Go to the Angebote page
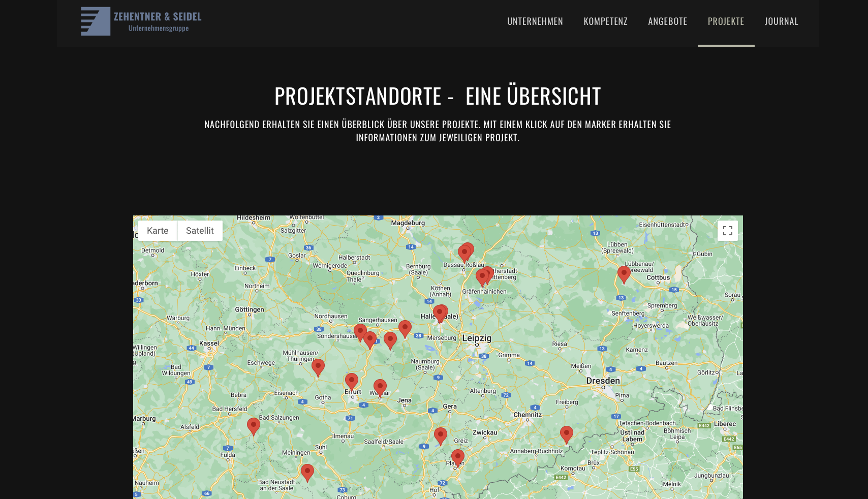 (x=667, y=21)
